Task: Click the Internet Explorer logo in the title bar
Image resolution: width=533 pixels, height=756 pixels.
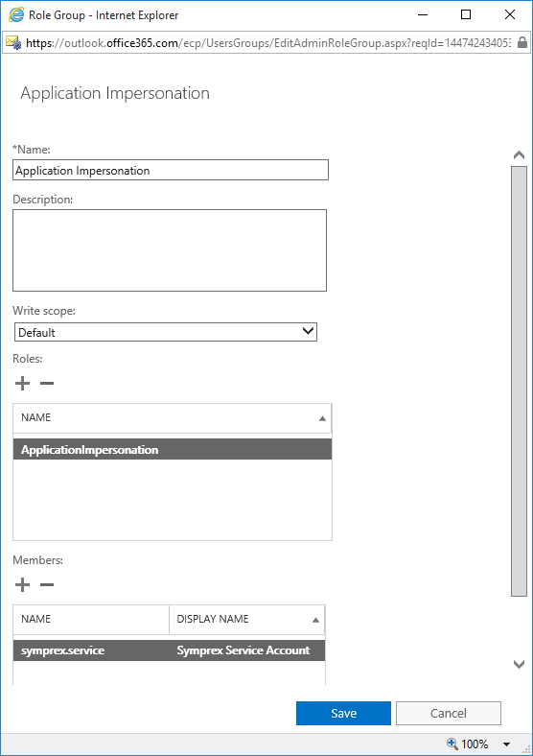Action: [x=16, y=15]
